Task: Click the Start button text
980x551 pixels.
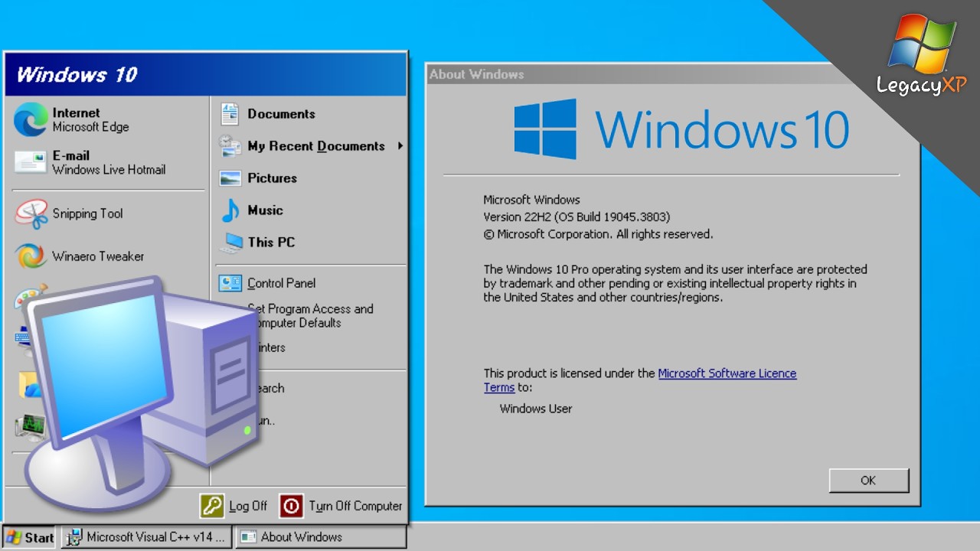Action: 39,537
